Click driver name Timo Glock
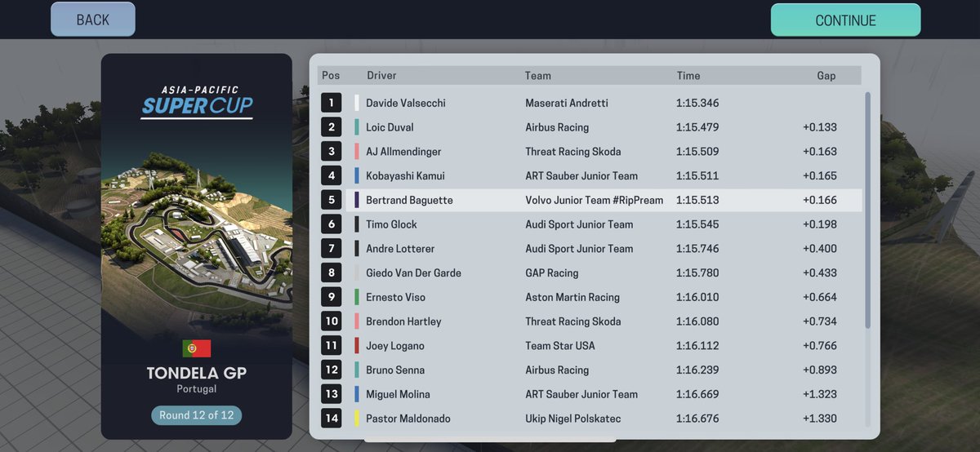980x452 pixels. pos(391,224)
